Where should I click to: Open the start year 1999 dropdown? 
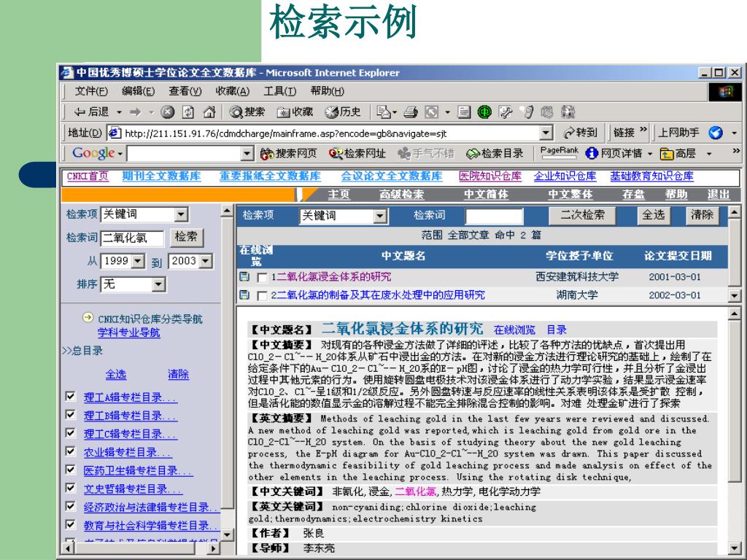tap(138, 261)
